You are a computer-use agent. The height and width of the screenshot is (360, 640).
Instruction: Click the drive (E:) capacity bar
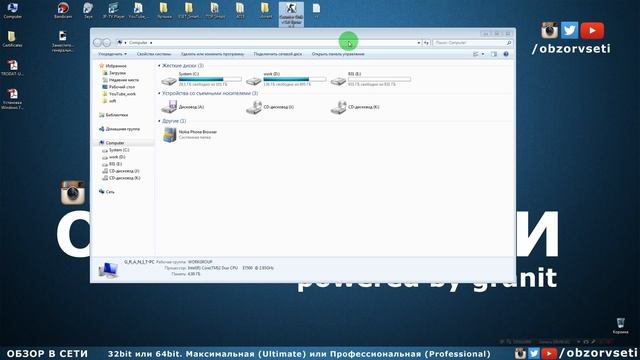point(379,79)
